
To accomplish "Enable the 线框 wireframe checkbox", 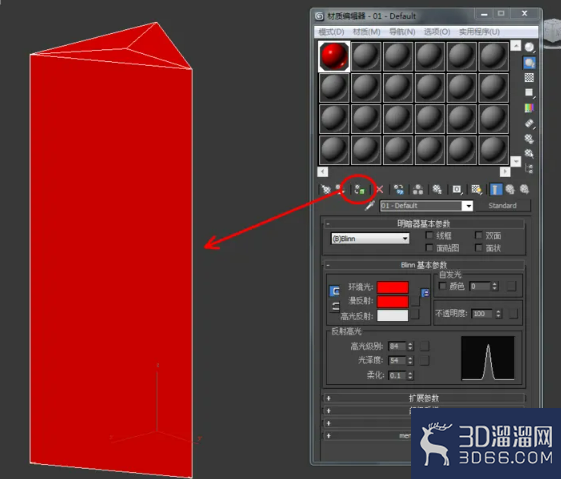I will tap(429, 235).
